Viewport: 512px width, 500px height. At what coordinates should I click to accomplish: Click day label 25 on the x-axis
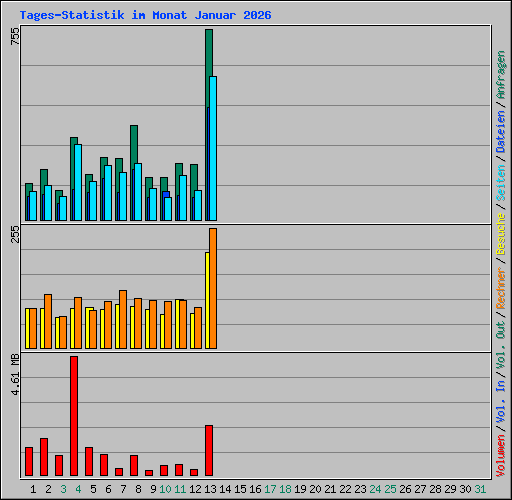pyautogui.click(x=390, y=489)
